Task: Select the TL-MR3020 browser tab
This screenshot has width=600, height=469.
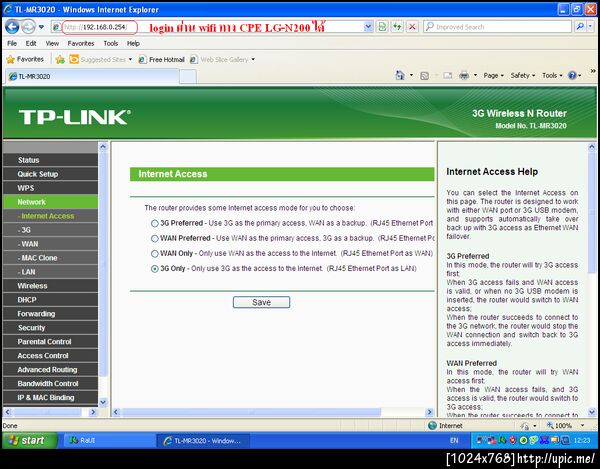Action: pos(92,76)
